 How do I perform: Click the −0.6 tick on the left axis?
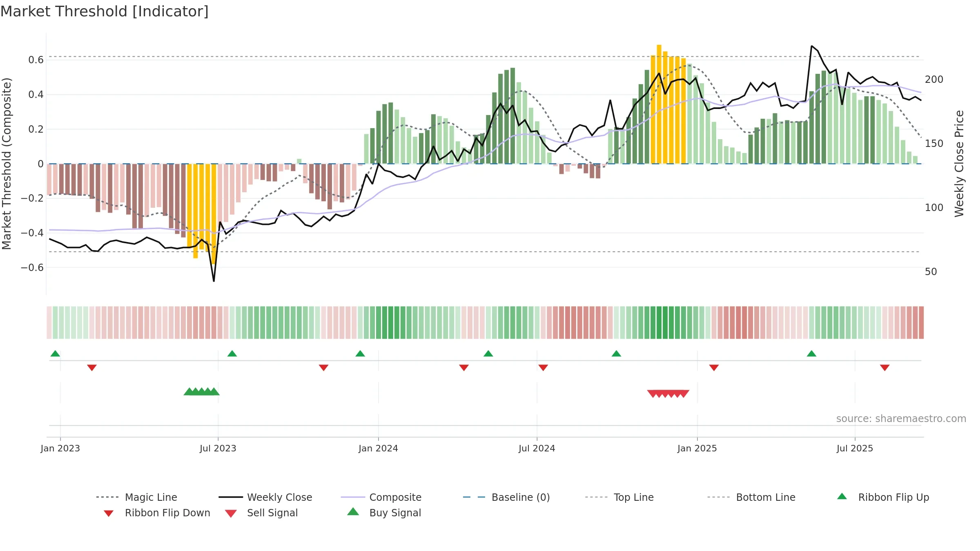32,268
